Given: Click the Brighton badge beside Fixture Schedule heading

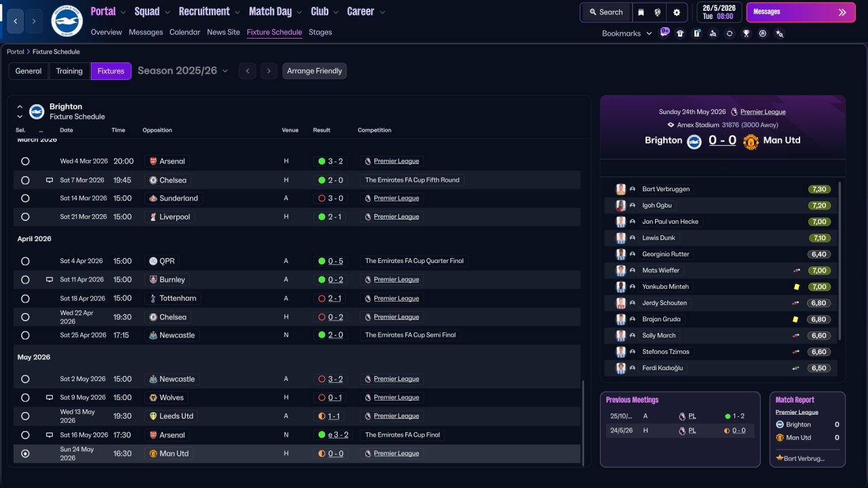Looking at the screenshot, I should 37,111.
